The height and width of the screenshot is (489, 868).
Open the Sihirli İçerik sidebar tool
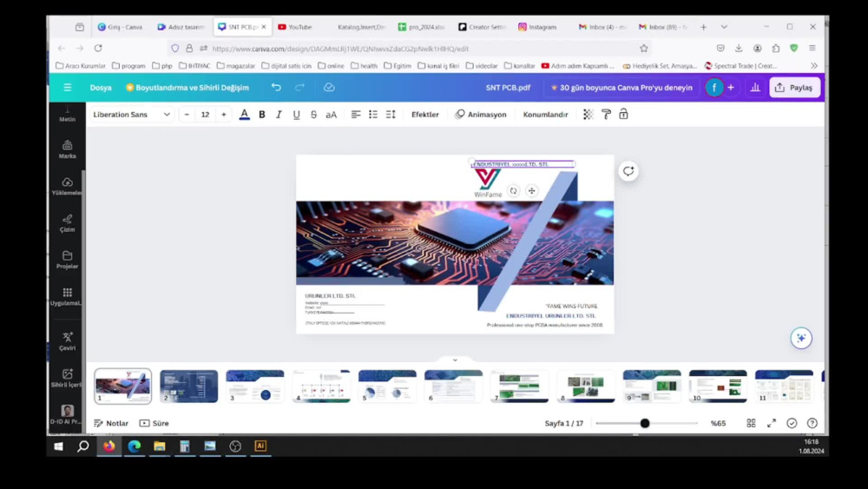coord(68,378)
